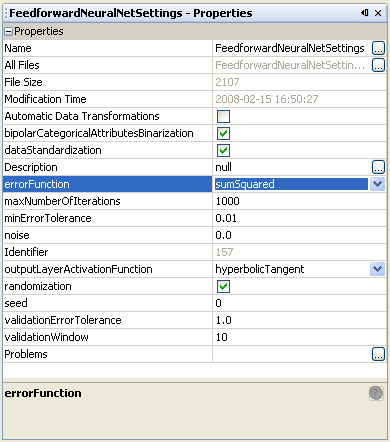Click the modification time 2008-02-15 16:50:27
The width and height of the screenshot is (390, 442).
click(x=267, y=99)
